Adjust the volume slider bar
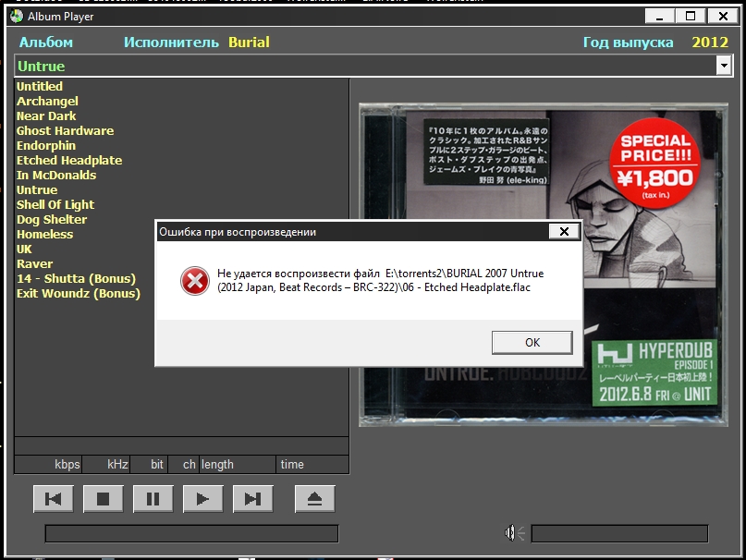This screenshot has height=560, width=746. tap(619, 533)
